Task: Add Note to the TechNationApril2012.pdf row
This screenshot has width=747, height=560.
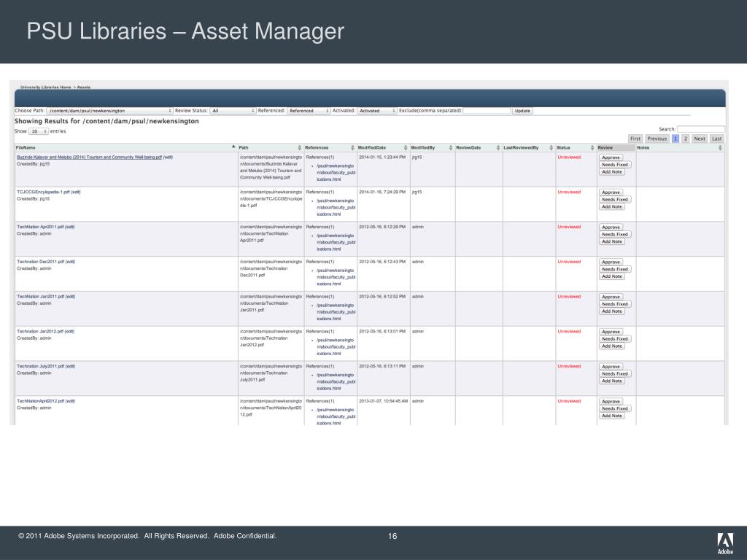Action: [612, 416]
